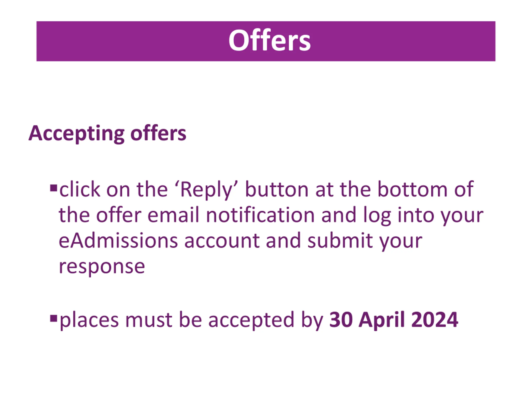The height and width of the screenshot is (399, 532).
Task: Click the word 'button' in first bullet
Action: coord(277,190)
